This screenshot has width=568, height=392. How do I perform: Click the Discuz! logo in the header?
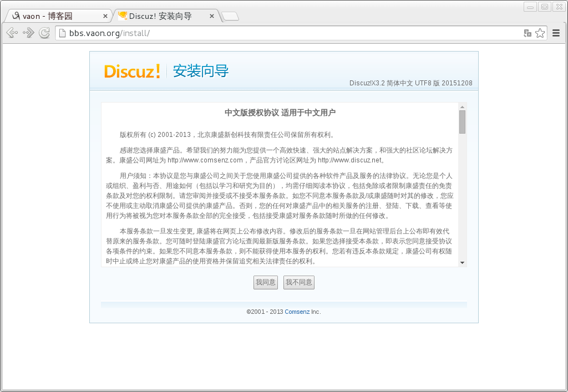click(132, 71)
